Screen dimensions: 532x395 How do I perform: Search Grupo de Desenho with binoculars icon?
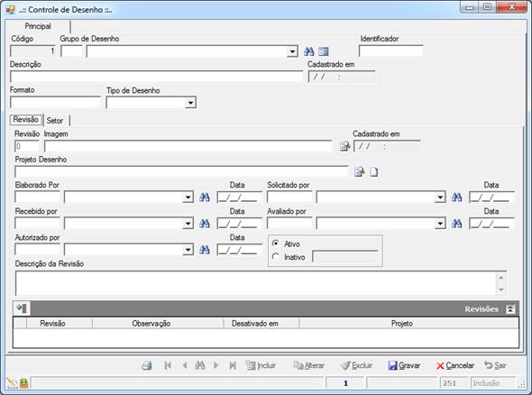[308, 51]
